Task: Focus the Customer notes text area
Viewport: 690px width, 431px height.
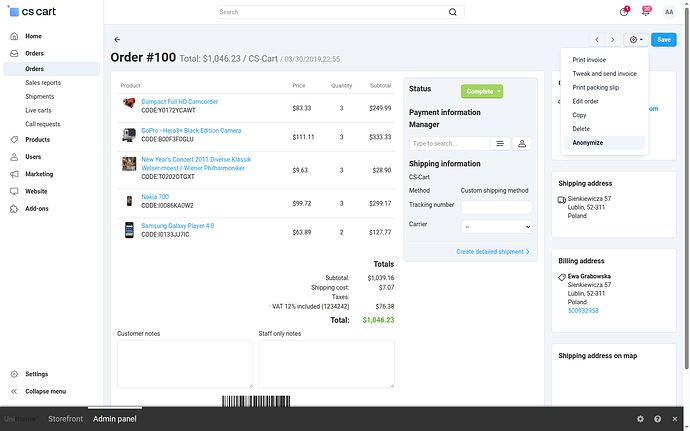Action: pos(185,364)
